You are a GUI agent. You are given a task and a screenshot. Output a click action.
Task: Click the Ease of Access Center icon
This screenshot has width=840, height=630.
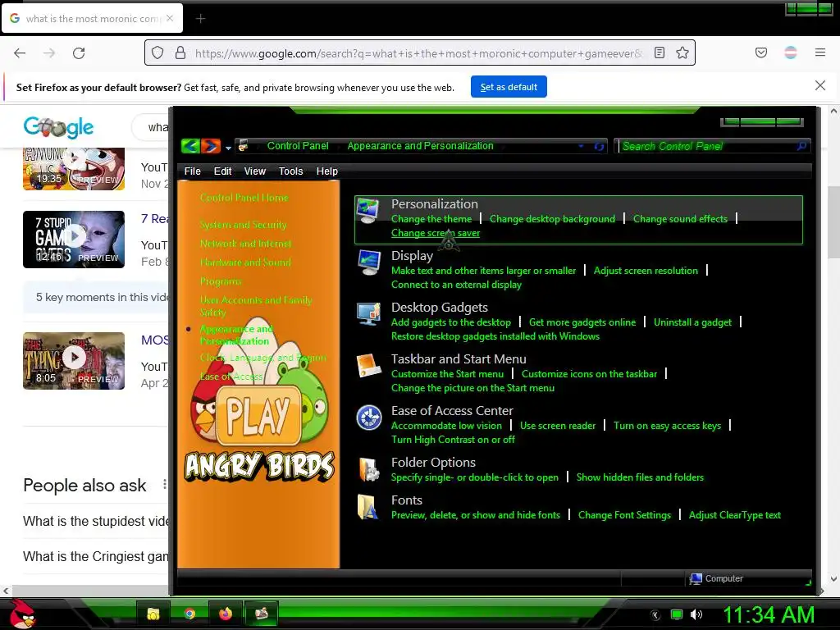pyautogui.click(x=368, y=418)
